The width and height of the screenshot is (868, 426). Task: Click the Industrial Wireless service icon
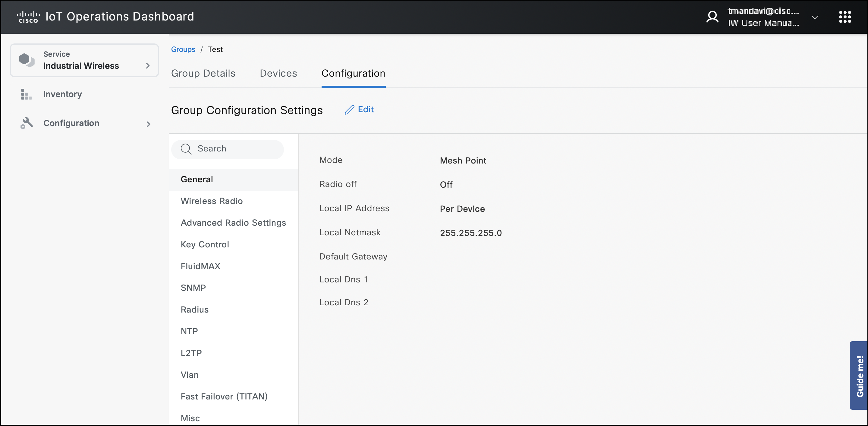pyautogui.click(x=25, y=60)
